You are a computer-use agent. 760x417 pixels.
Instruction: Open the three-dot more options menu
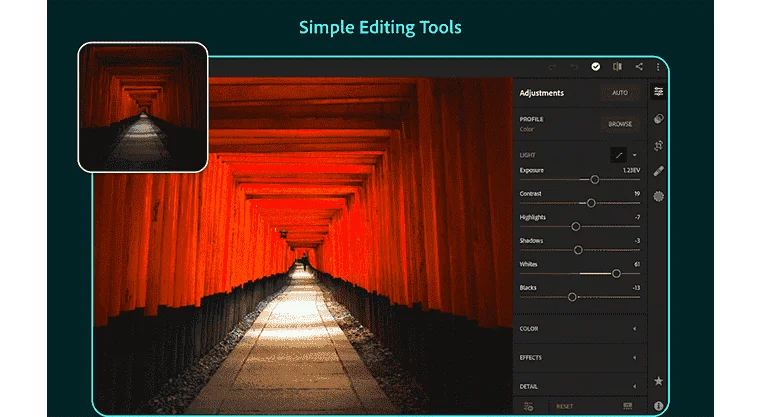pyautogui.click(x=658, y=67)
